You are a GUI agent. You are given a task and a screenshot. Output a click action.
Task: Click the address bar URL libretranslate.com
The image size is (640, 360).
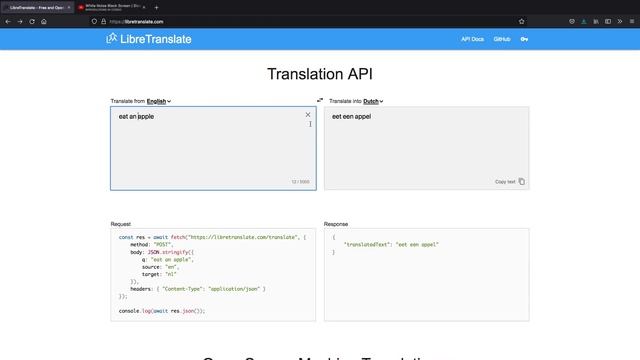coord(137,22)
